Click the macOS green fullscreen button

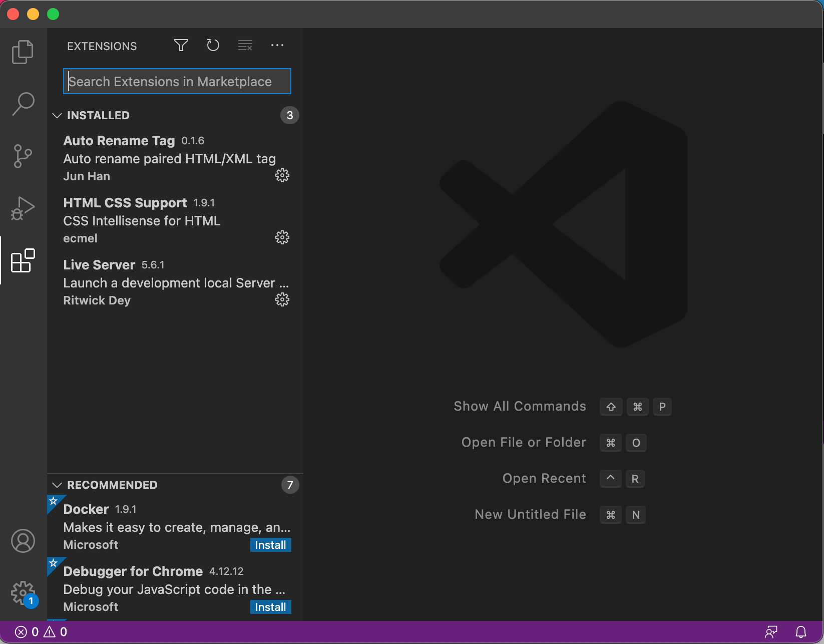pos(53,14)
